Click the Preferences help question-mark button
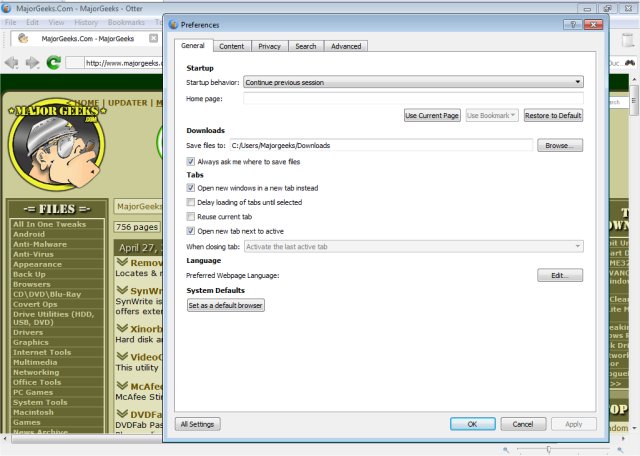The height and width of the screenshot is (456, 640). (x=573, y=24)
